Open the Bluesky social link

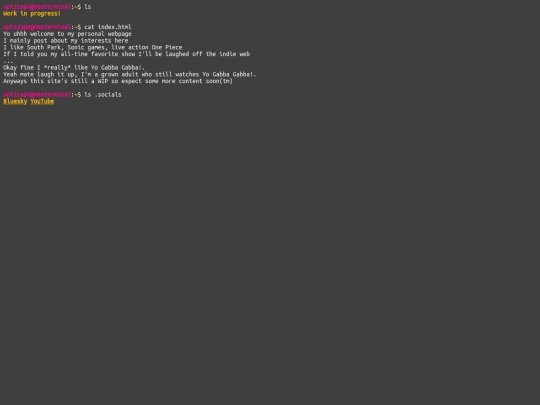tap(15, 101)
